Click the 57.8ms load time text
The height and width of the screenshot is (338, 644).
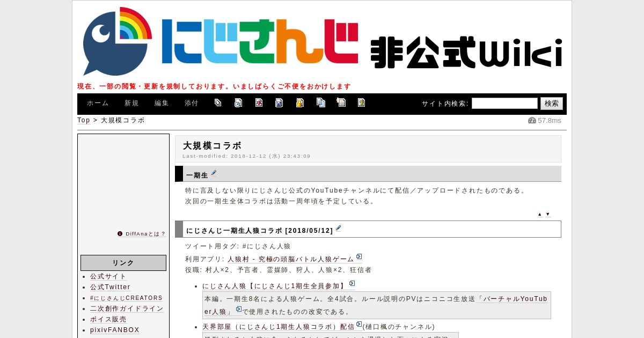coord(549,120)
